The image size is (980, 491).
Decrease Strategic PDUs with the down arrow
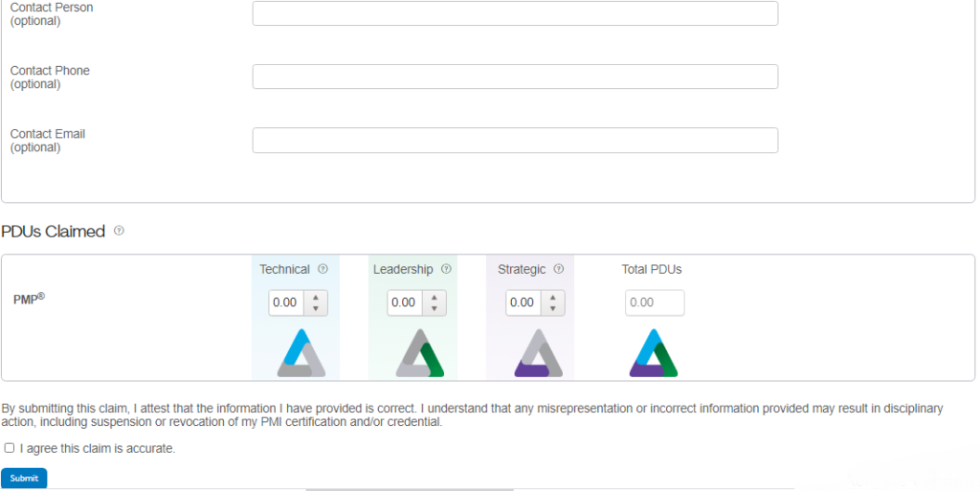point(553,308)
